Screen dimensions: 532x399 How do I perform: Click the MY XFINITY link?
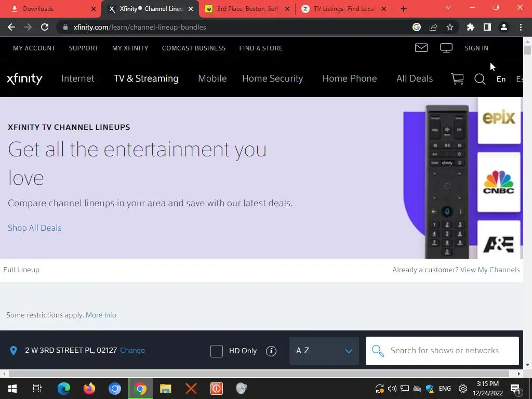130,48
